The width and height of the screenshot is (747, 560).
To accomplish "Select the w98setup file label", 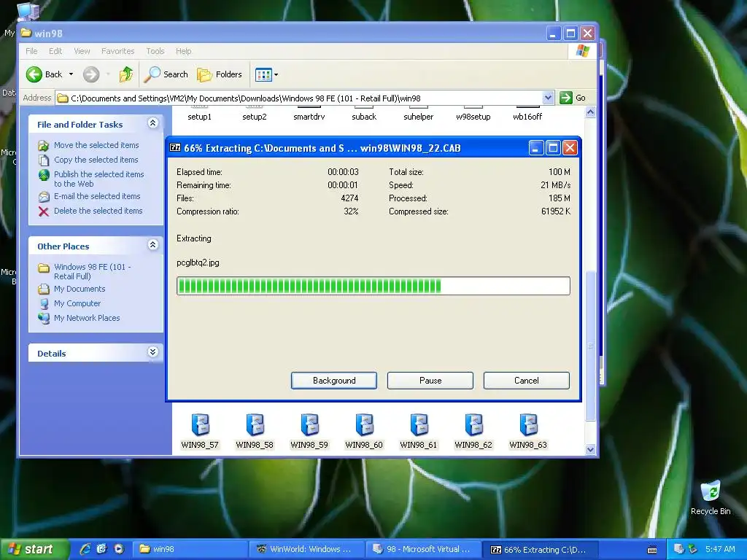I will [x=473, y=117].
